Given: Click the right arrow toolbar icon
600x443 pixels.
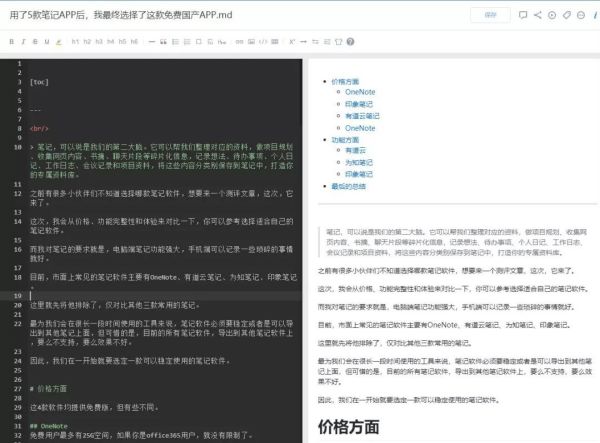Looking at the screenshot, I should point(303,42).
